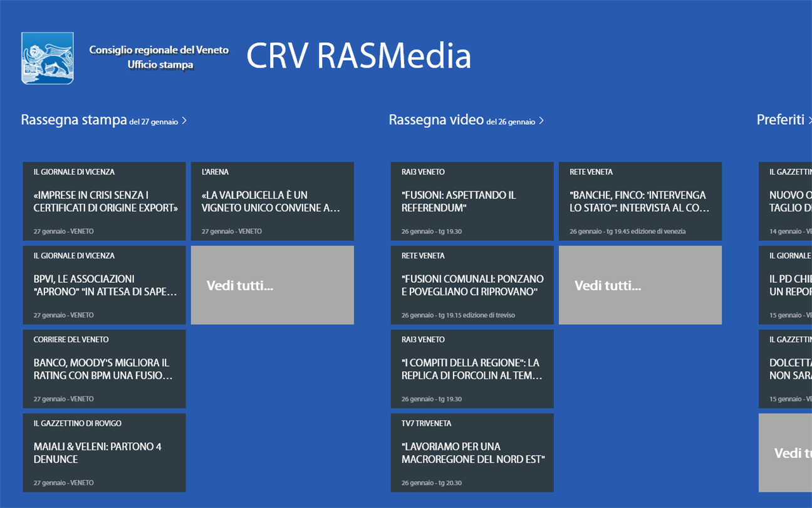
Task: Open Corriere del Veneto article on Banco, Moody's
Action: [x=105, y=369]
